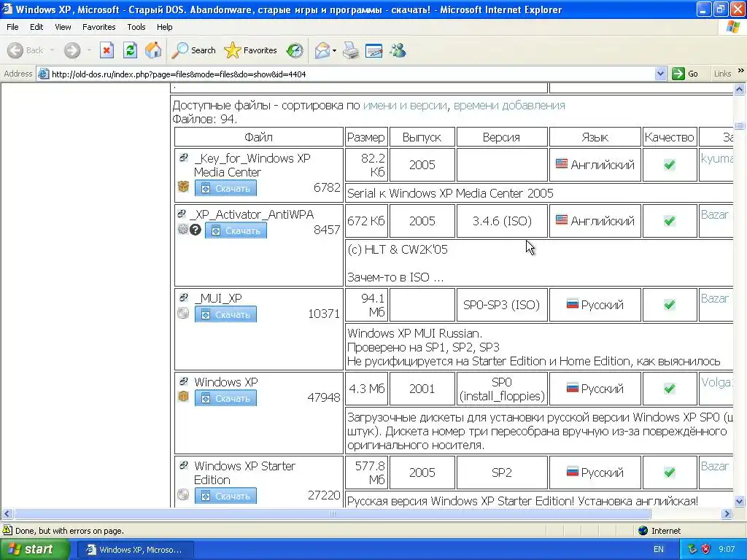This screenshot has height=560, width=747.
Task: Open the Favorites star button
Action: [x=250, y=50]
